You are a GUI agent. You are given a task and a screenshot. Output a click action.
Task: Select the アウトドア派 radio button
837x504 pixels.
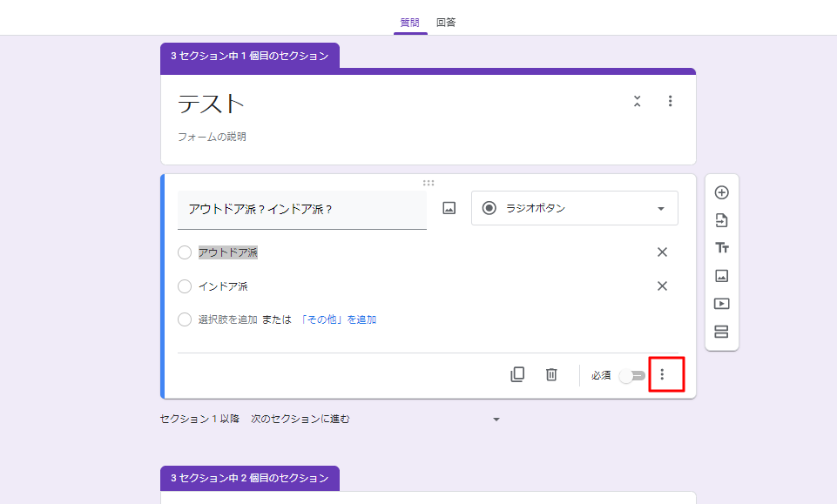pyautogui.click(x=185, y=252)
